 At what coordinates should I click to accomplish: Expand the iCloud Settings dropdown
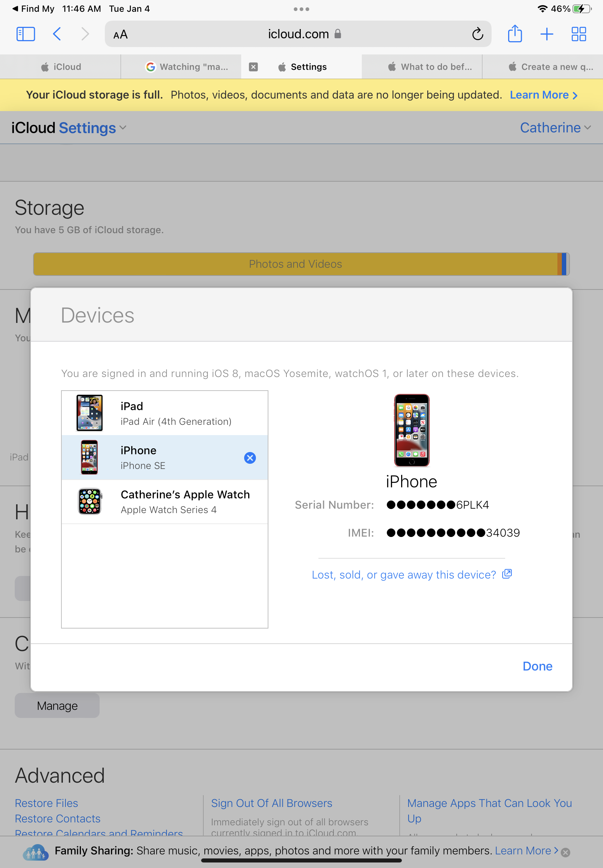coord(122,128)
